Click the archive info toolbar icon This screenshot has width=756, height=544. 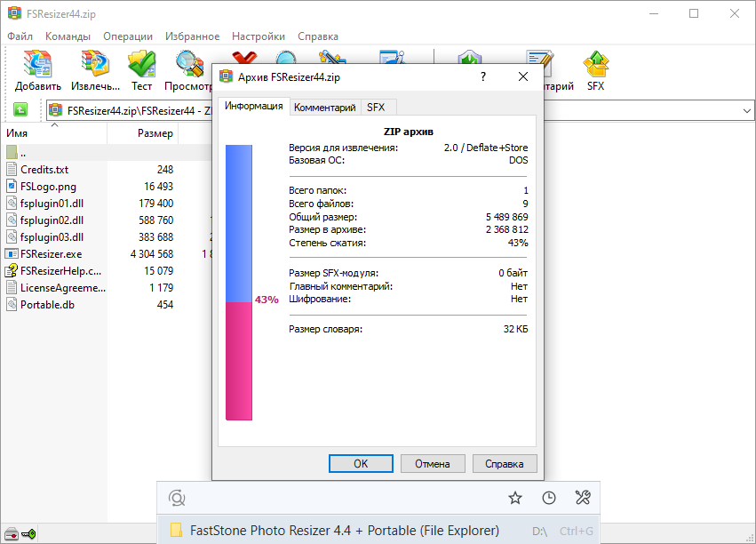[x=392, y=57]
